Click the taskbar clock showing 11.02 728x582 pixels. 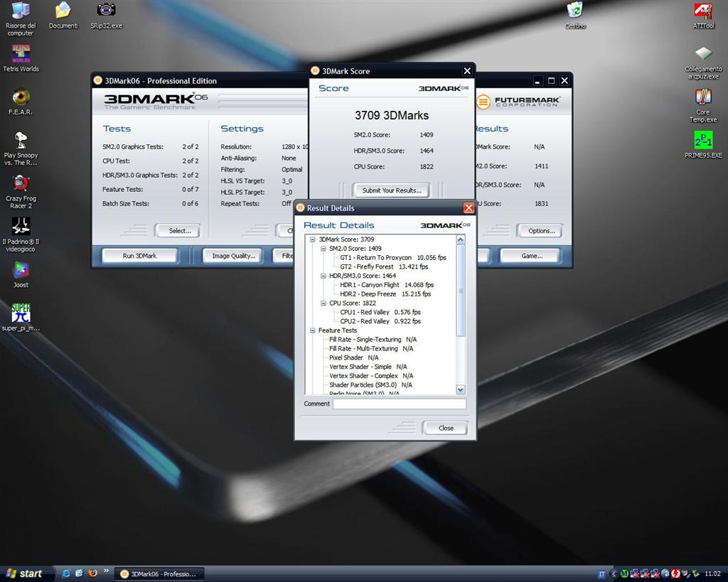[712, 574]
